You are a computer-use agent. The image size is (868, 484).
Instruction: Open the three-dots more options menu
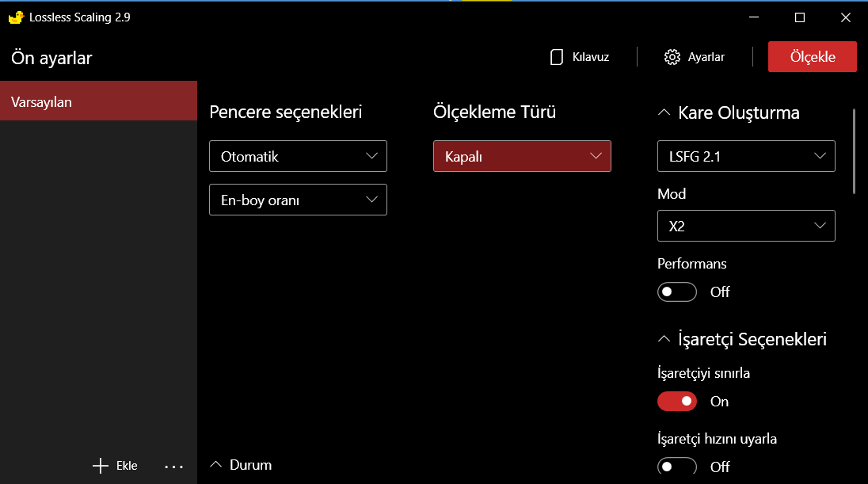[174, 467]
